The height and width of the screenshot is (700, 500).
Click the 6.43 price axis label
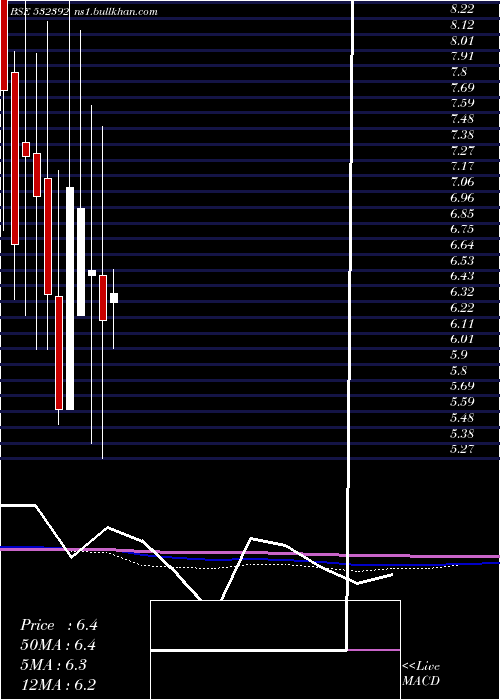[462, 276]
